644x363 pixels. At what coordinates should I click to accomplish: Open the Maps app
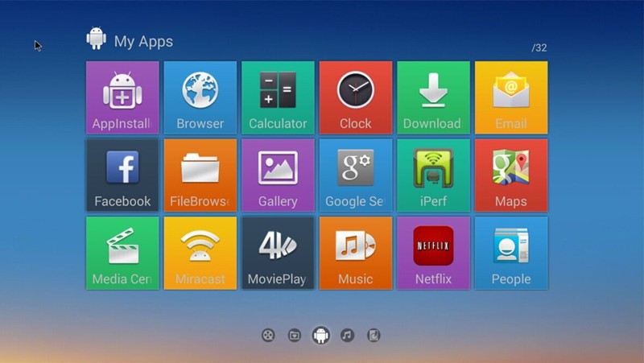click(x=510, y=175)
